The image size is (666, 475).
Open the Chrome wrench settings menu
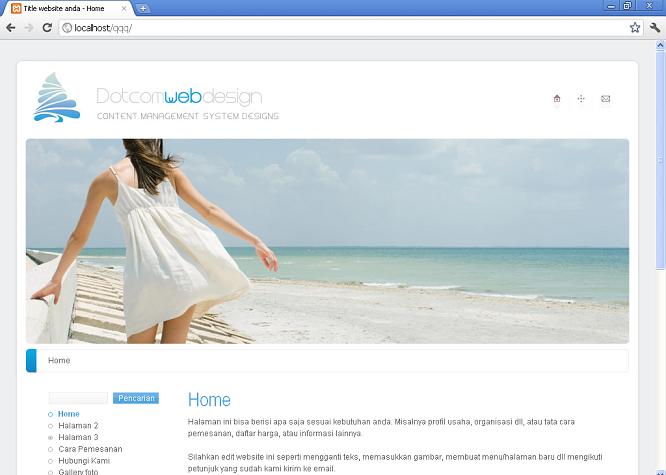[655, 28]
